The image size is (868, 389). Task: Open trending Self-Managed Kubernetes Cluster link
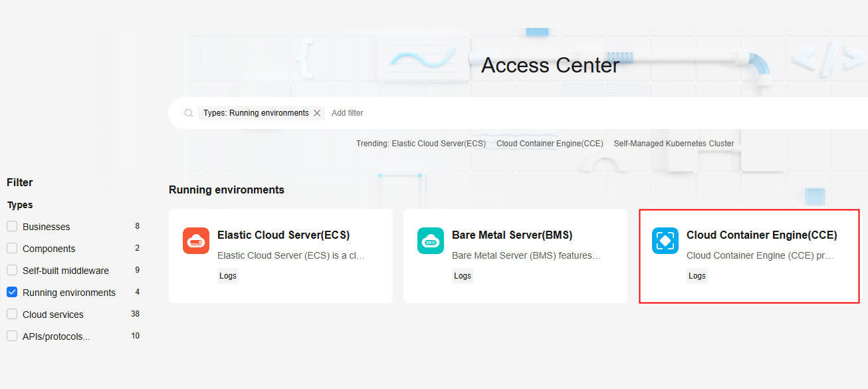[673, 144]
